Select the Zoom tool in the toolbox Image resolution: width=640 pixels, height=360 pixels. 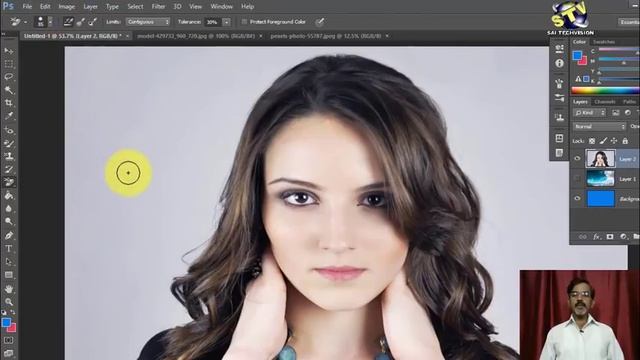9,302
